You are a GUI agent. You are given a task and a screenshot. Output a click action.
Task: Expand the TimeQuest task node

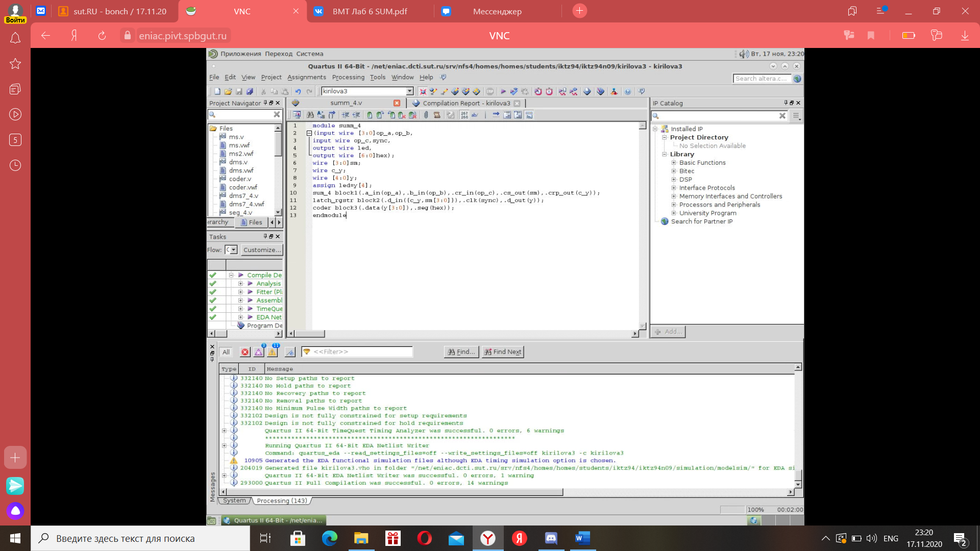[240, 309]
